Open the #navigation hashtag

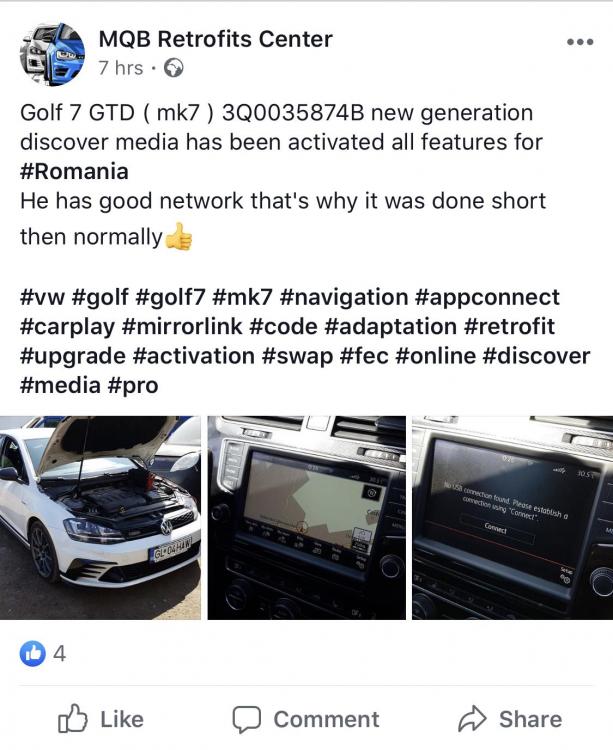pyautogui.click(x=343, y=298)
